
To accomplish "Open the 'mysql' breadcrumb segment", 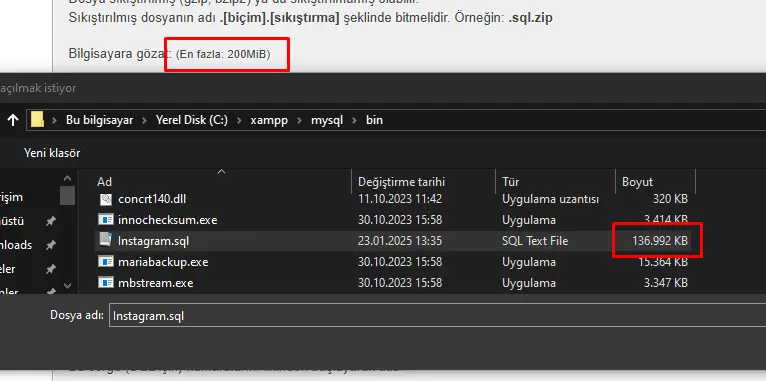I will [327, 120].
